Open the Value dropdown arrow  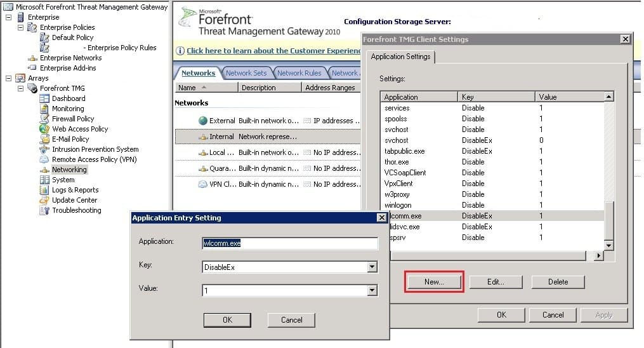coord(372,290)
